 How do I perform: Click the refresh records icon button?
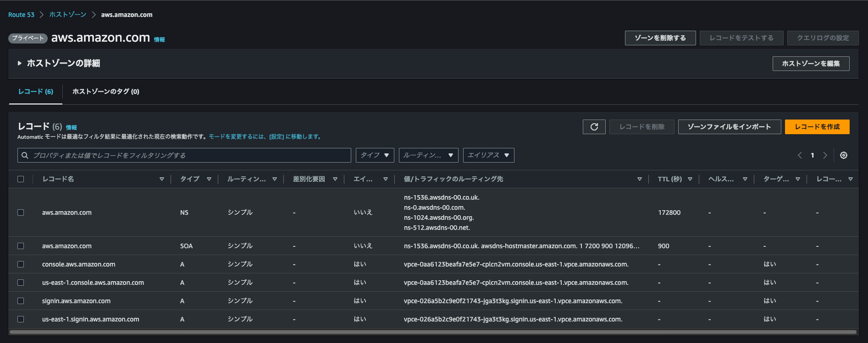[x=594, y=127]
